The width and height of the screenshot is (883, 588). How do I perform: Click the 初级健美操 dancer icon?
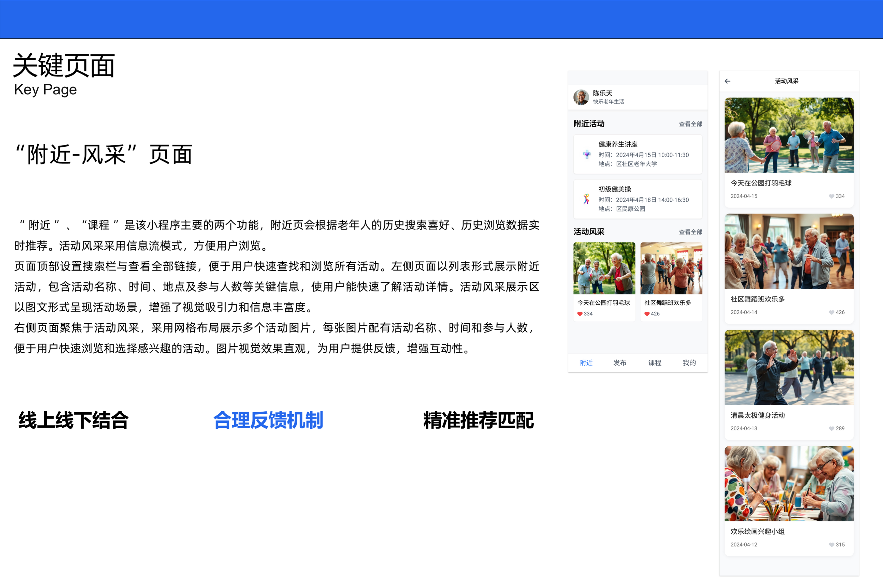(586, 199)
